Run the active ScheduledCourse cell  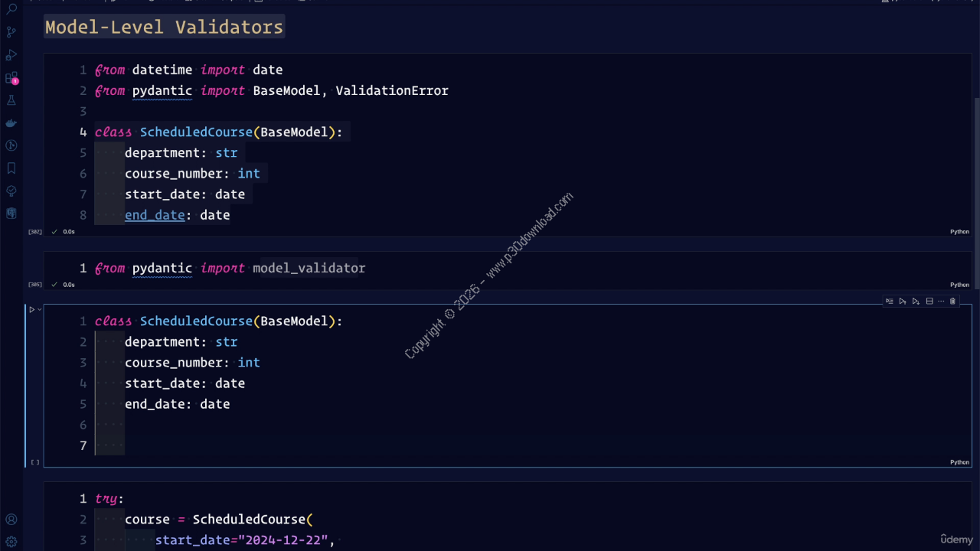point(31,310)
